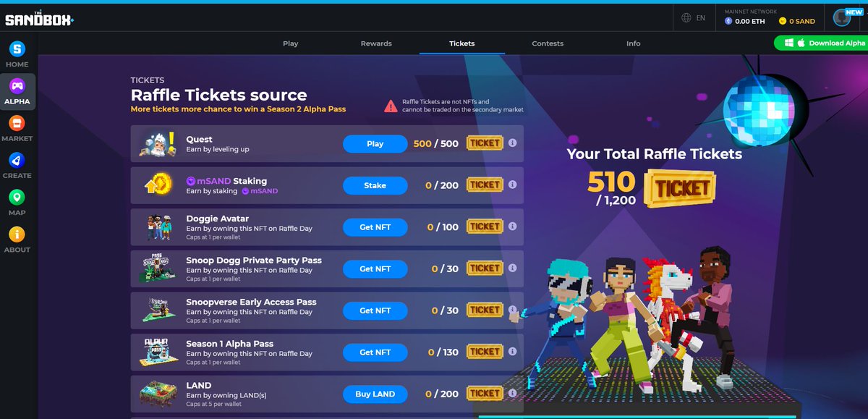Click the Doggie Avatar thumbnail
This screenshot has height=419, width=868.
click(x=158, y=227)
